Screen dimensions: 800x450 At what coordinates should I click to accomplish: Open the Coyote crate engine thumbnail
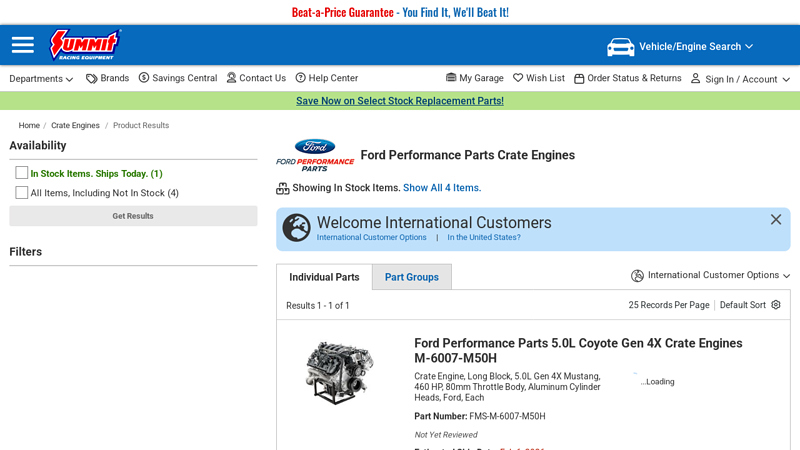click(339, 372)
